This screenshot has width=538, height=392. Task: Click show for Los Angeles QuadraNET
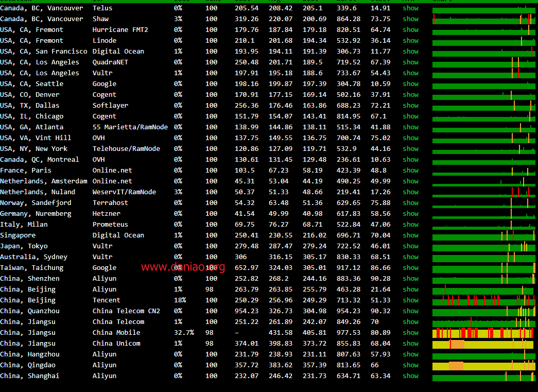[x=410, y=62]
